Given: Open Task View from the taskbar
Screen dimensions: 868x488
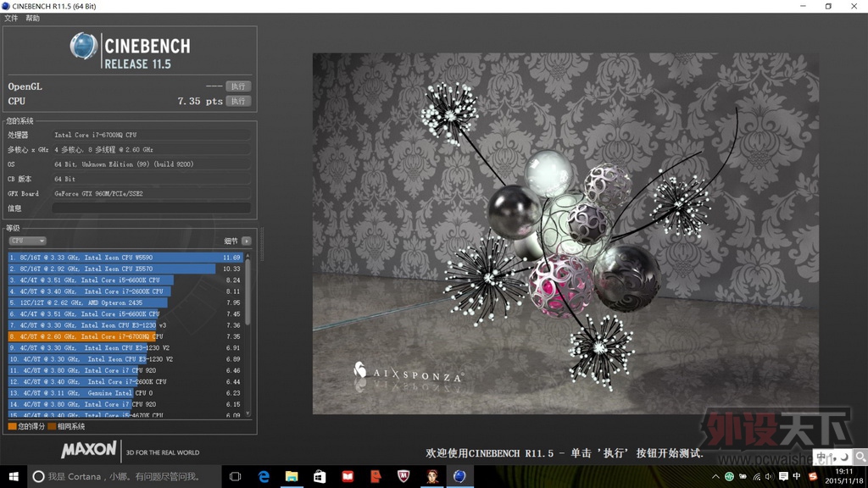Looking at the screenshot, I should coord(236,476).
